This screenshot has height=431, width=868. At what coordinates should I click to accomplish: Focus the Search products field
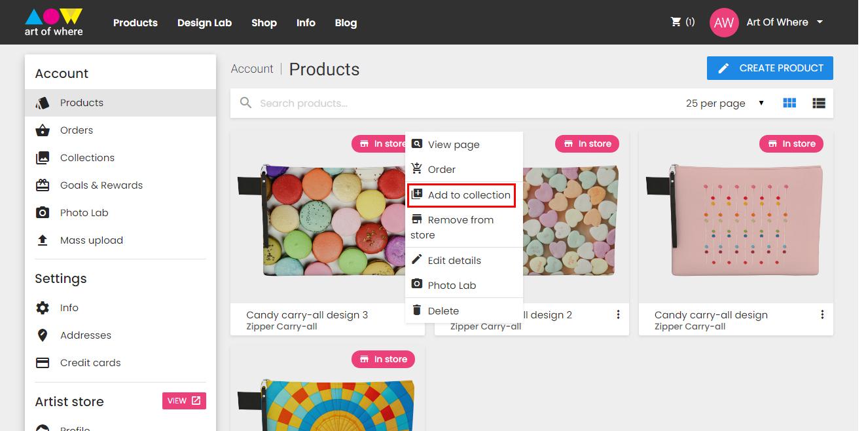tap(458, 103)
